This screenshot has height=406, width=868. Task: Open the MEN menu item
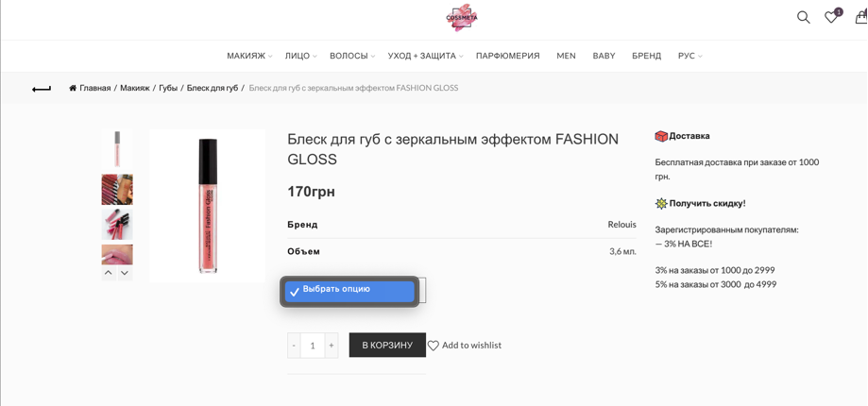click(566, 56)
